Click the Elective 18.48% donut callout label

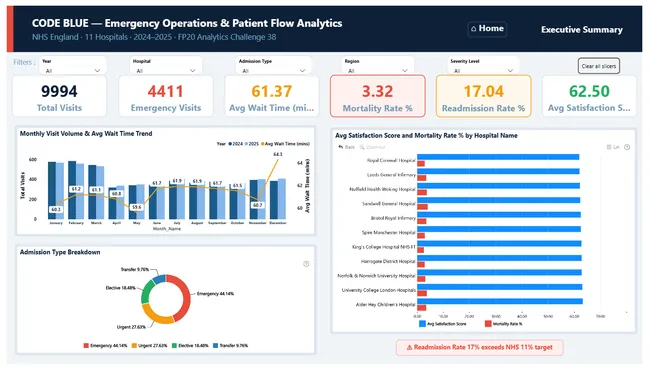click(120, 288)
